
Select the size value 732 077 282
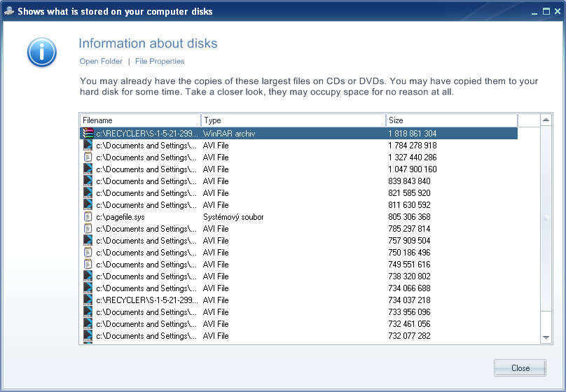click(x=409, y=336)
